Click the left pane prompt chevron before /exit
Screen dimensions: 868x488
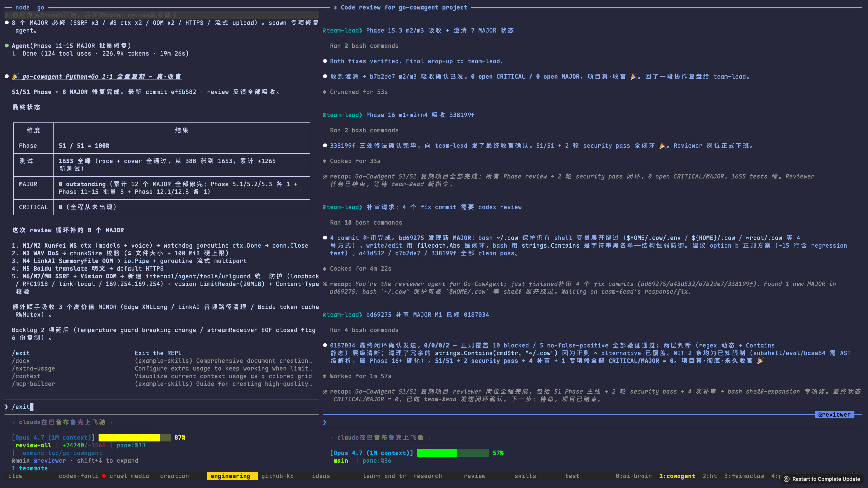pos(6,407)
